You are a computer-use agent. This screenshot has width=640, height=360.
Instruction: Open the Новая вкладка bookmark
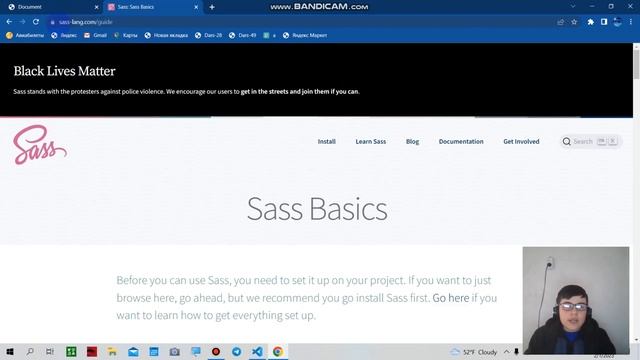[166, 36]
